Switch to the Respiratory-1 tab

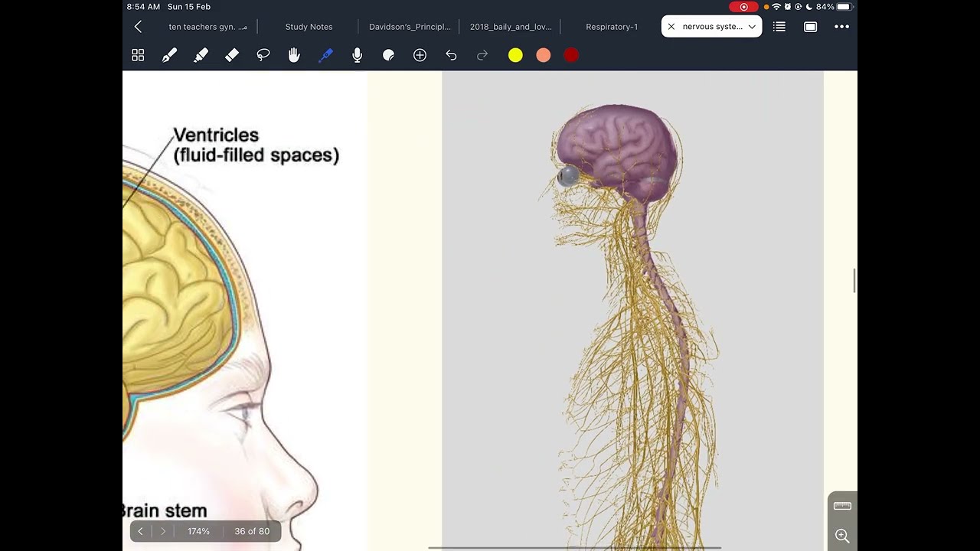[612, 27]
